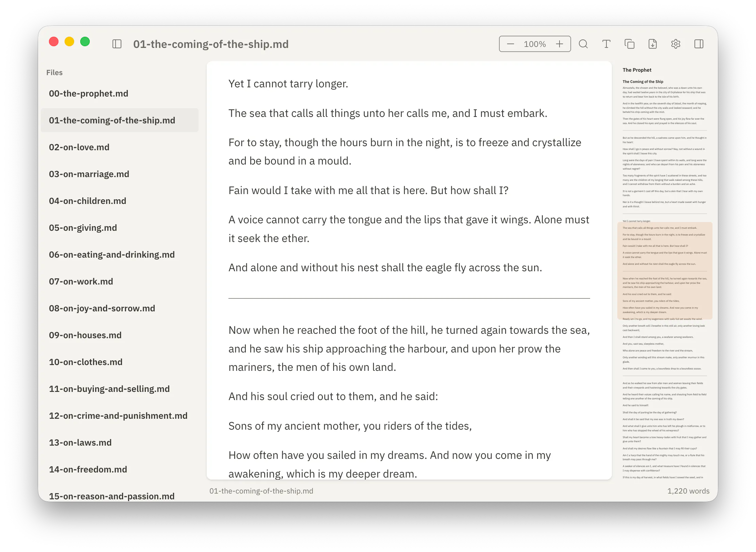Click the highlighted minimap viewport region
756x552 pixels.
click(665, 271)
